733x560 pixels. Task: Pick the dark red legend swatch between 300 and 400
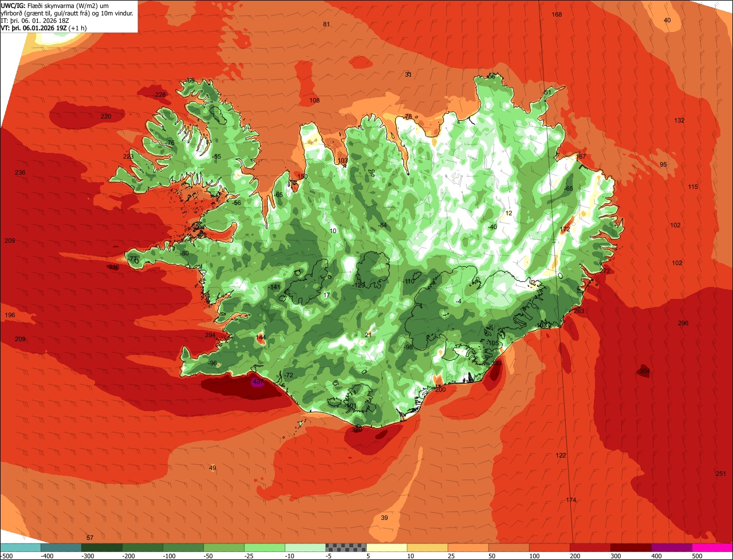[631, 547]
